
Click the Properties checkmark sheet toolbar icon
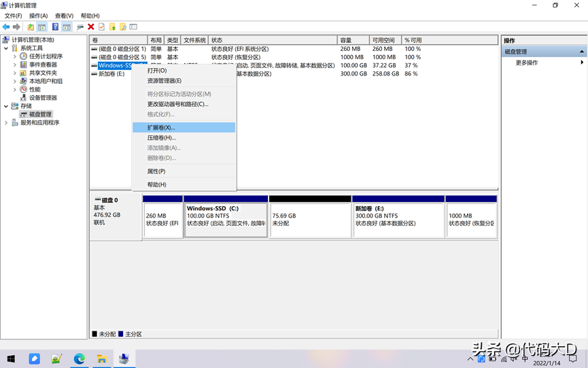tap(101, 27)
